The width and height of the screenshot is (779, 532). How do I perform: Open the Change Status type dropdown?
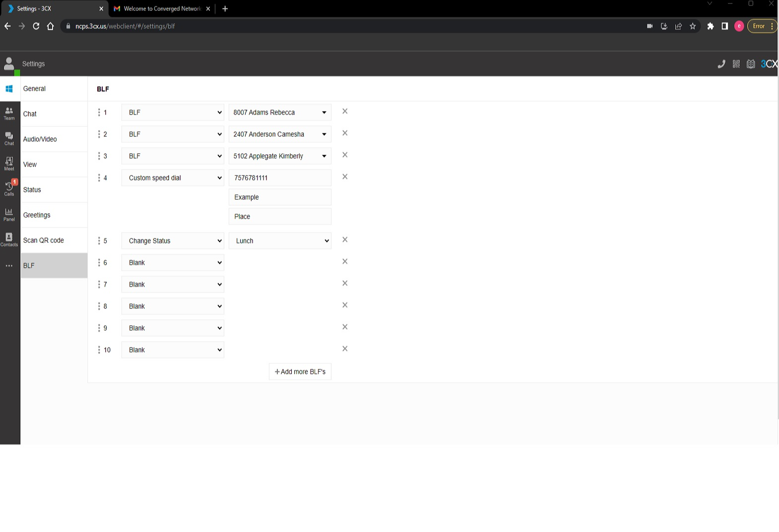click(x=173, y=241)
